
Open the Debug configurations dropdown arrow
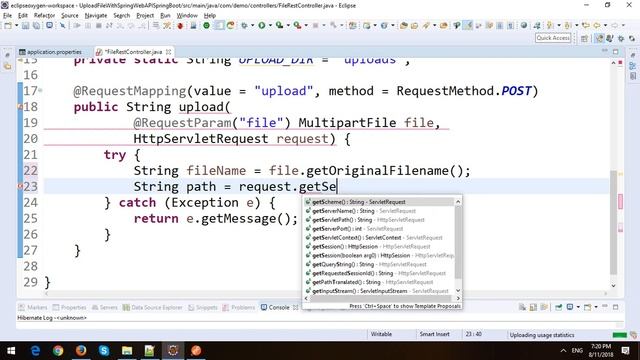pos(252,26)
